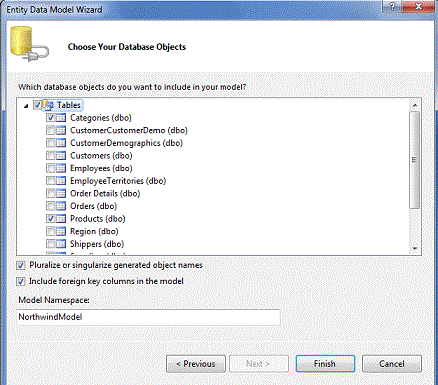Check the Customers (dbo) checkbox
The width and height of the screenshot is (438, 385).
click(51, 156)
